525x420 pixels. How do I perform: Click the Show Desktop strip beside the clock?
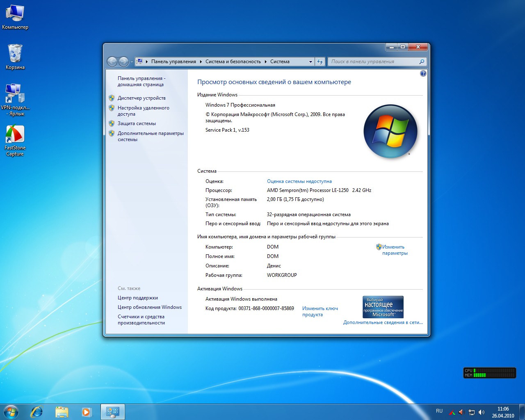coord(522,412)
